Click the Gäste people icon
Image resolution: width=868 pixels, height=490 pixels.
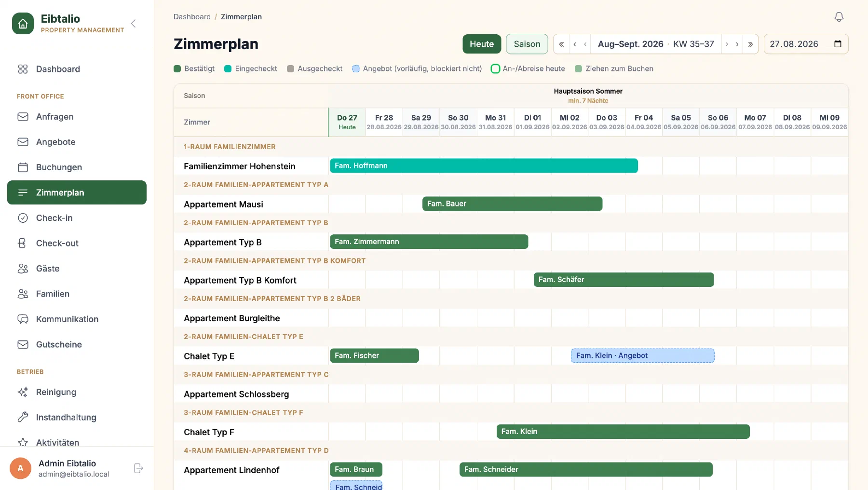[23, 269]
